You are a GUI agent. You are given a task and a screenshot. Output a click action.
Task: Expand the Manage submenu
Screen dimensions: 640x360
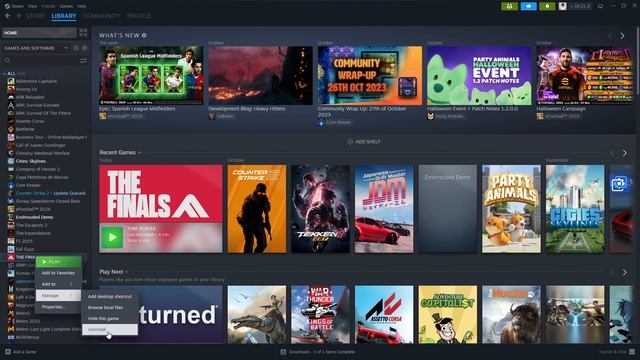coord(58,296)
